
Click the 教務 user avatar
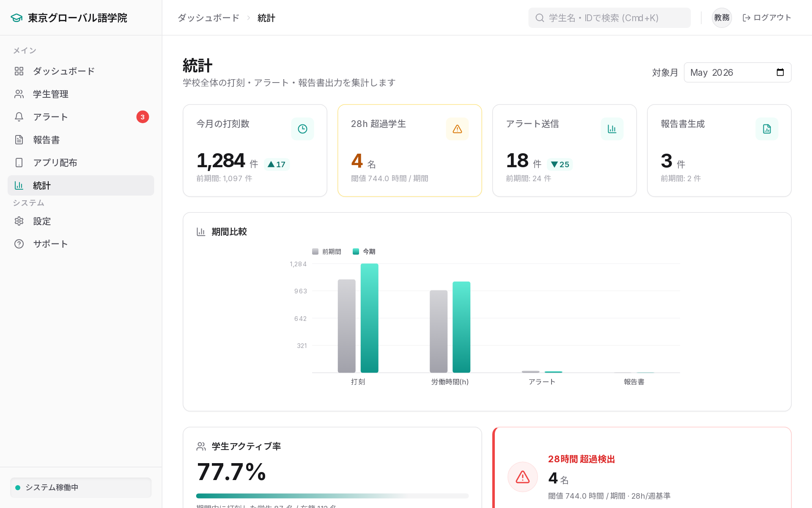point(722,18)
